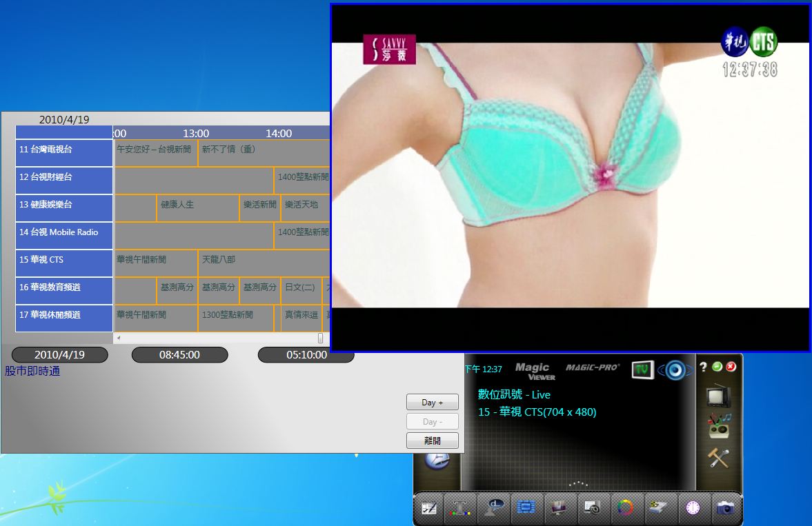Click the 數位訊號 - Live status text
Screen dimensions: 812x526
point(514,394)
